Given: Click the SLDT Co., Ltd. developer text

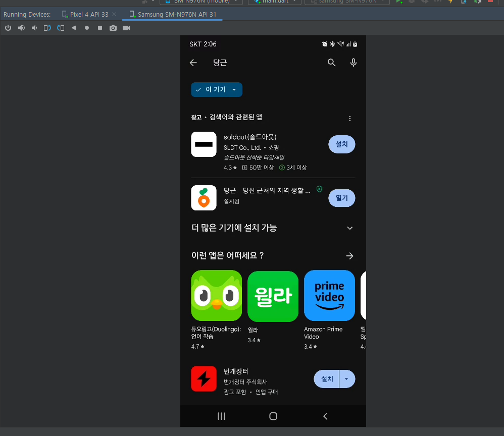Looking at the screenshot, I should pos(242,148).
